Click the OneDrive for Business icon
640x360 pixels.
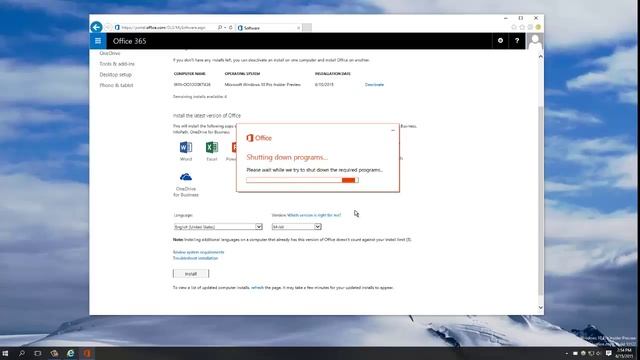pyautogui.click(x=186, y=177)
